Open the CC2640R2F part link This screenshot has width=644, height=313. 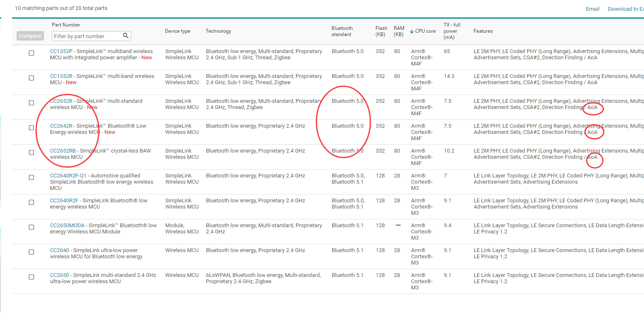tap(64, 201)
